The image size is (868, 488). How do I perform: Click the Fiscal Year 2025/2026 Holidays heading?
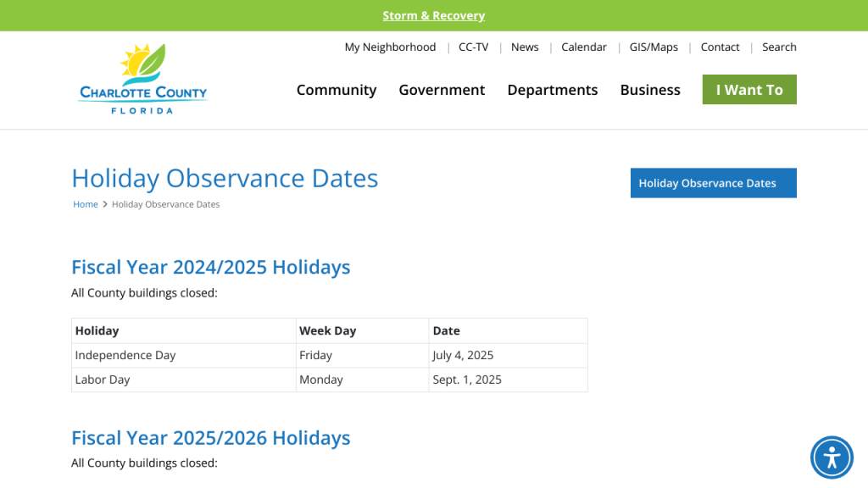click(x=210, y=438)
